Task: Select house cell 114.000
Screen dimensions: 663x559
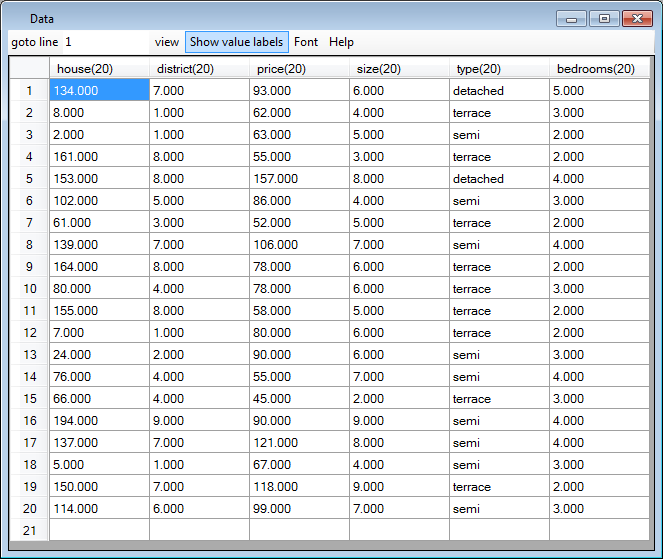Action: tap(99, 508)
